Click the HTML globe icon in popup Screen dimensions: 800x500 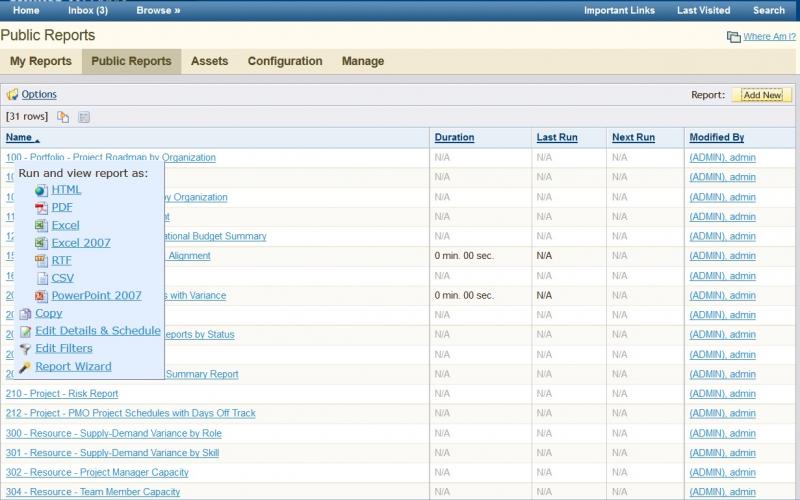(x=41, y=190)
